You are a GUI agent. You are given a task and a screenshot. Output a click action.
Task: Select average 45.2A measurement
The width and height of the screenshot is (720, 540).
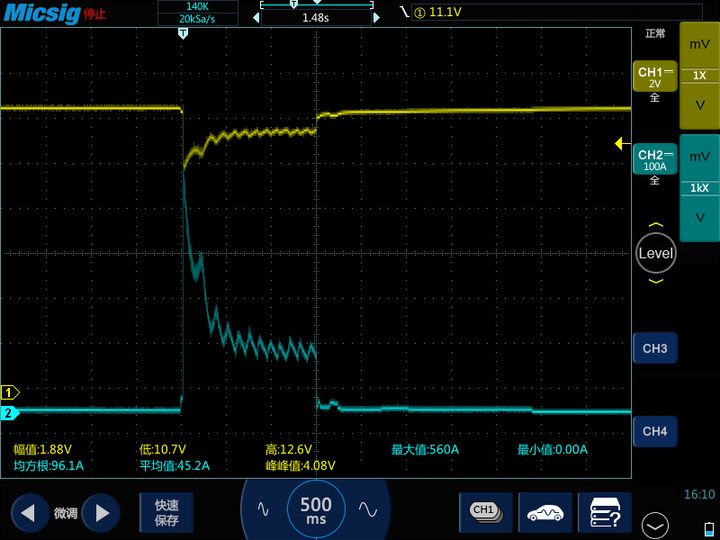(x=174, y=466)
